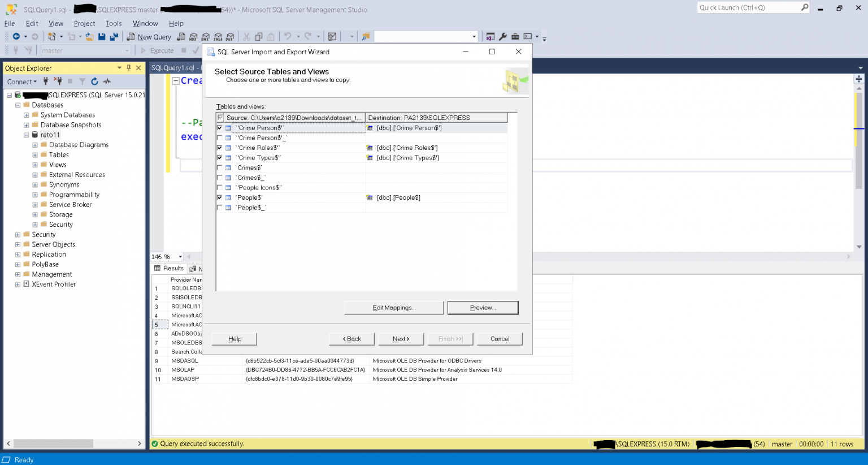Click the Save floppy disk icon

click(x=102, y=37)
